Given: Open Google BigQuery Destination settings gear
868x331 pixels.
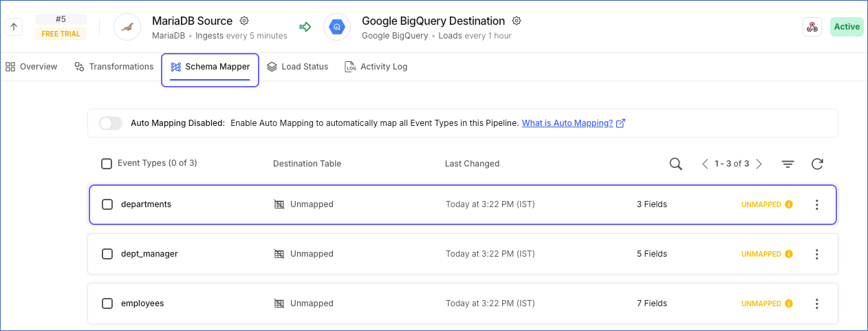Looking at the screenshot, I should [517, 21].
